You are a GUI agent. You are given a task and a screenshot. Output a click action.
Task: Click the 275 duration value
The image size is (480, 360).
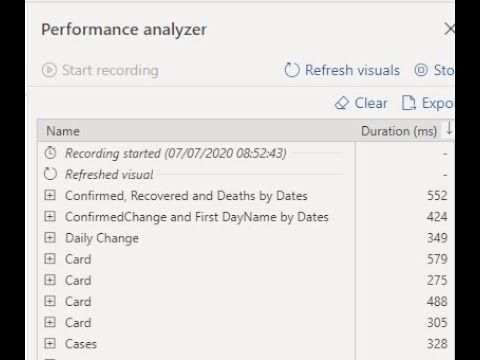[x=437, y=280]
